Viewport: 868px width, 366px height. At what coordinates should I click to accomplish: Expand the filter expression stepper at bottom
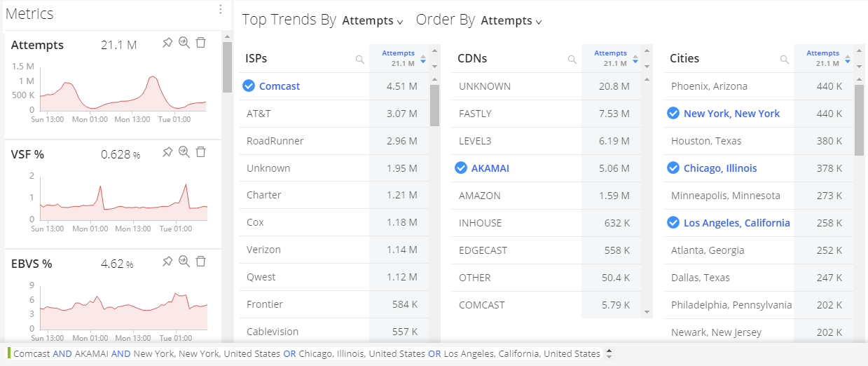pyautogui.click(x=609, y=353)
